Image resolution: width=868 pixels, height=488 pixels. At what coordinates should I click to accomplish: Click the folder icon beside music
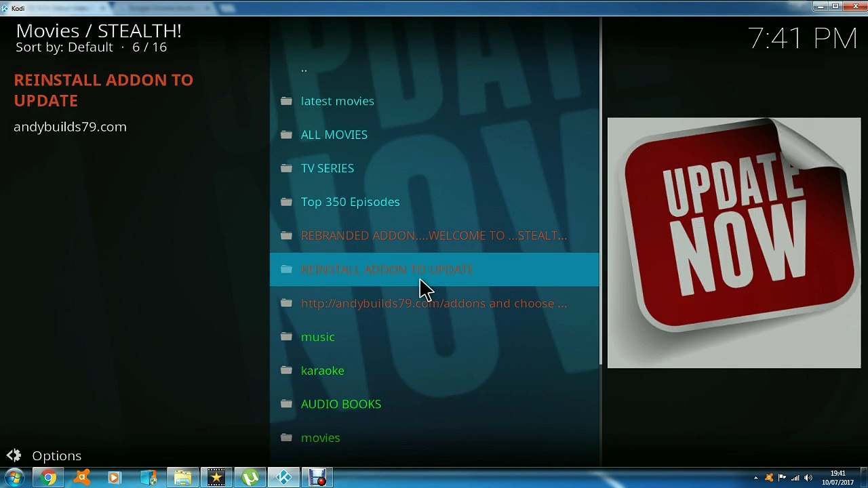pyautogui.click(x=286, y=337)
